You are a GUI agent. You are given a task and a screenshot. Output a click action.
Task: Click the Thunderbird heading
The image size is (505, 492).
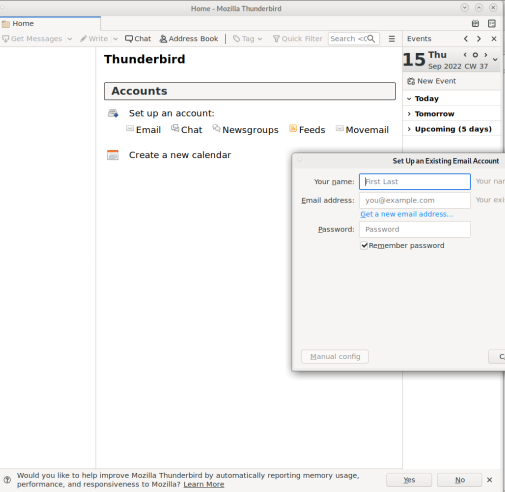pos(144,59)
